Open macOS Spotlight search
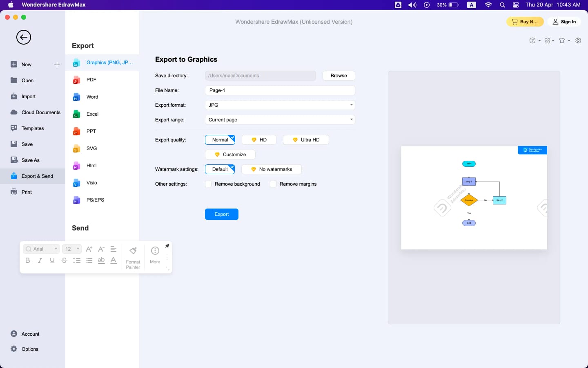Image resolution: width=588 pixels, height=368 pixels. (502, 5)
